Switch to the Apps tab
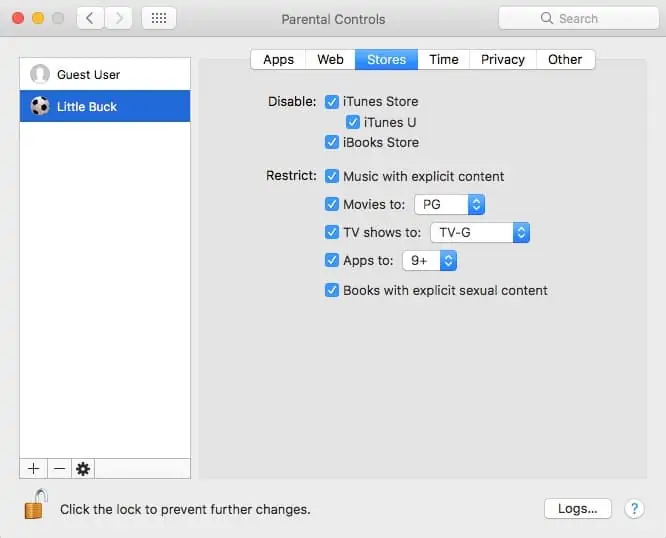This screenshot has height=538, width=666. (278, 59)
